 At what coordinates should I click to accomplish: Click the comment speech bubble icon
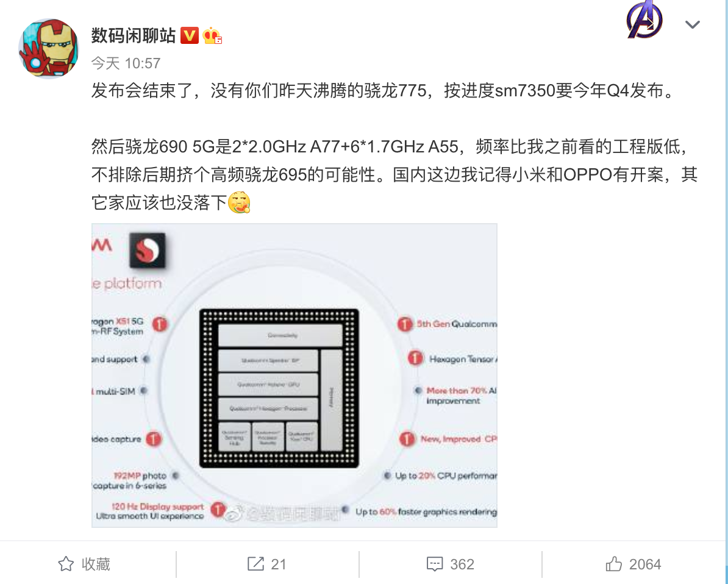(435, 564)
